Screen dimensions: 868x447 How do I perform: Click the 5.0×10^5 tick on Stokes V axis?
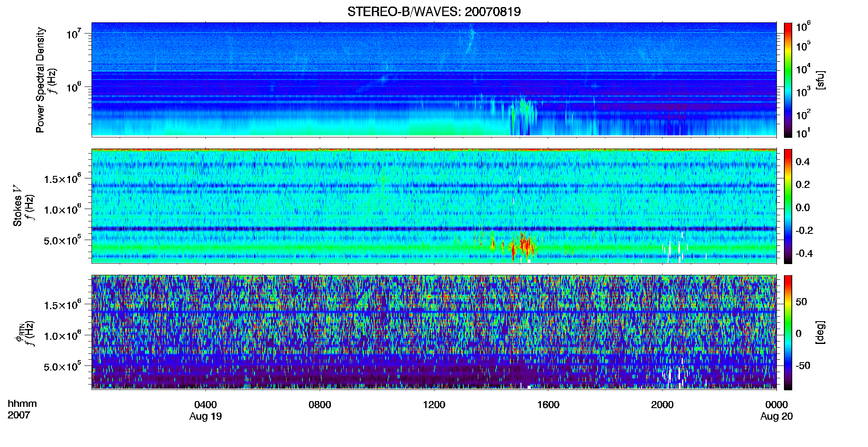[x=62, y=240]
